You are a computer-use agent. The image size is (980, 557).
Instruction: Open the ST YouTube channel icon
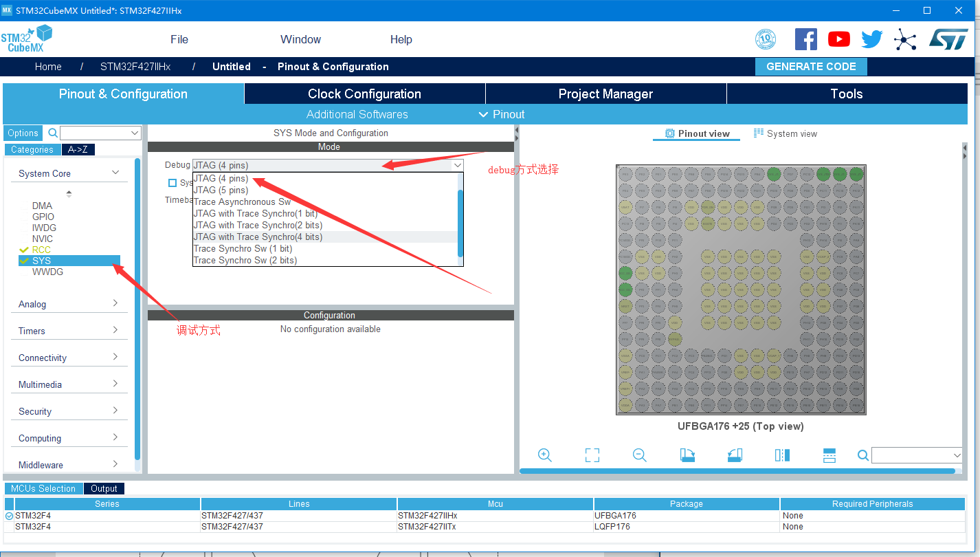[838, 39]
